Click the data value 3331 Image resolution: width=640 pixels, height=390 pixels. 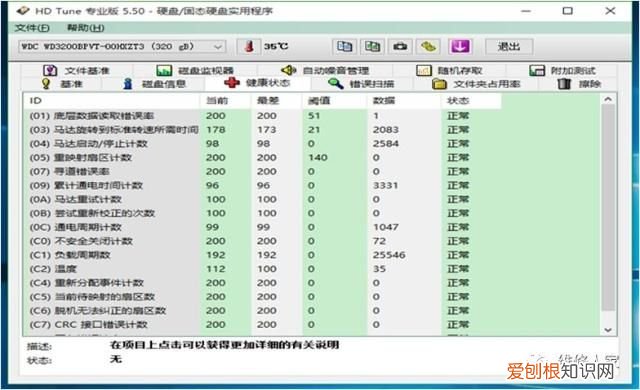385,185
